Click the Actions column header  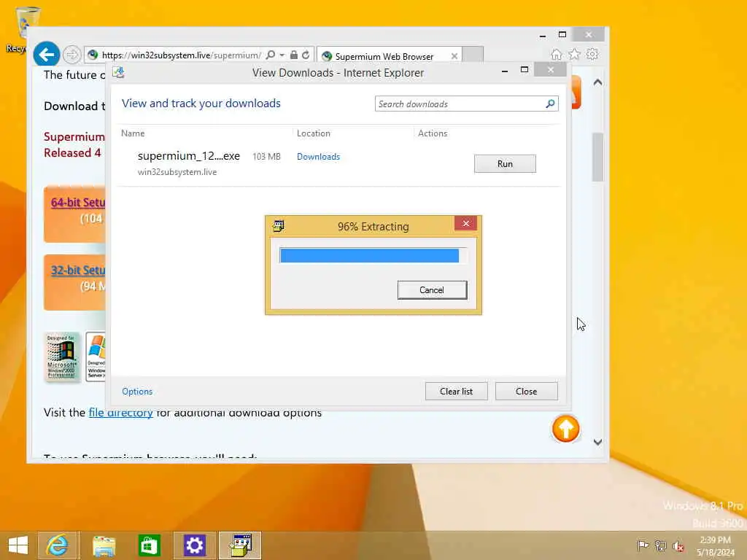[433, 133]
